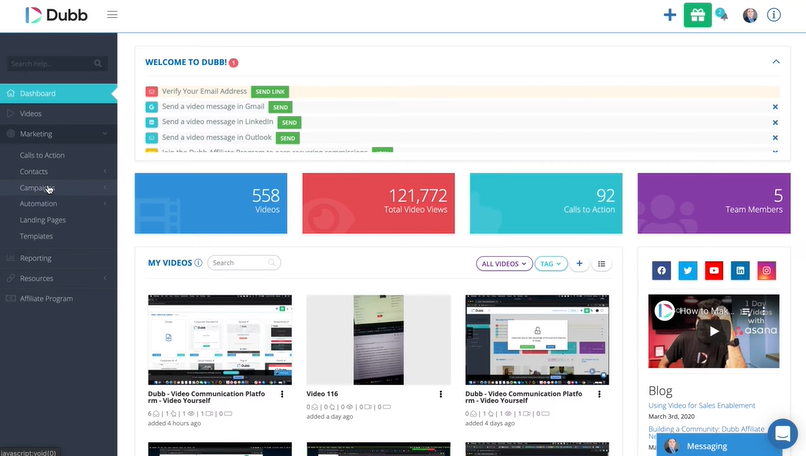Click Send for Outlook video message
Viewport: 806px width, 456px height.
288,138
